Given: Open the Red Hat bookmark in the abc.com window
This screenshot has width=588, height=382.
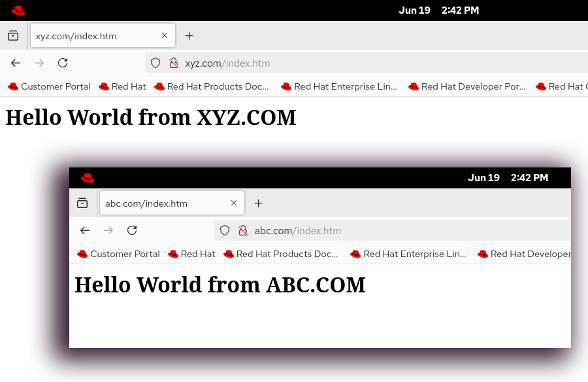Looking at the screenshot, I should [x=191, y=254].
